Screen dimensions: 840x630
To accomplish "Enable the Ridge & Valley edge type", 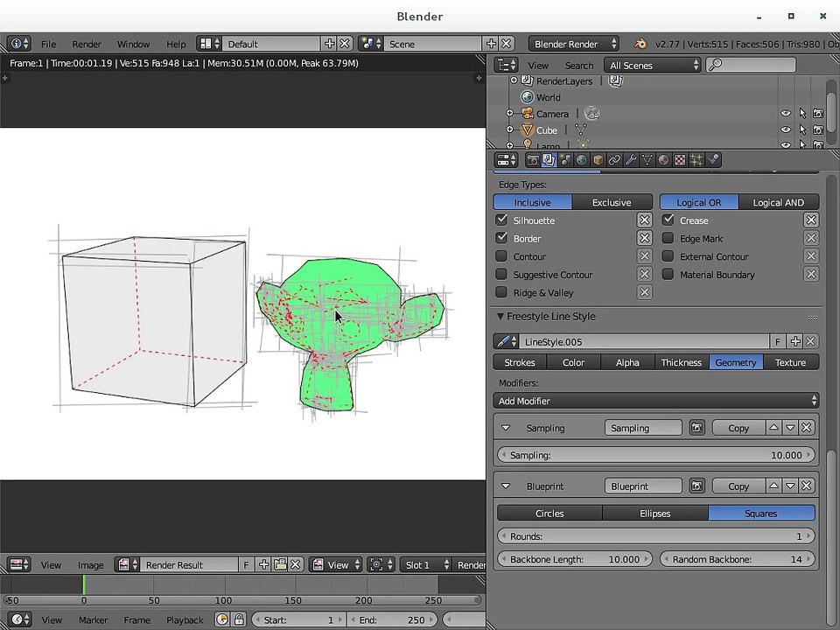I will [x=501, y=292].
